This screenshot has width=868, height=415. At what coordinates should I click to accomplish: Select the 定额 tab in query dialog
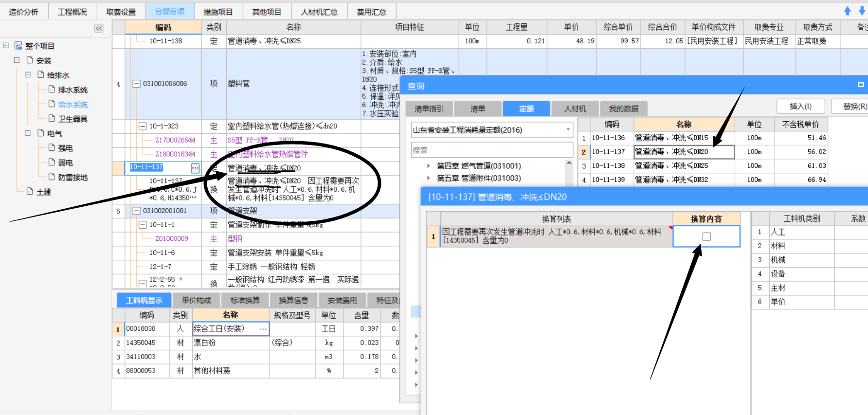(526, 108)
